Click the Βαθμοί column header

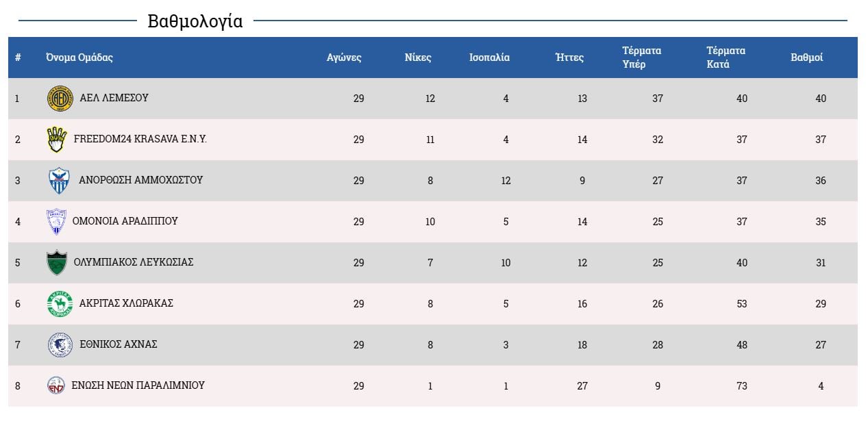click(x=806, y=58)
